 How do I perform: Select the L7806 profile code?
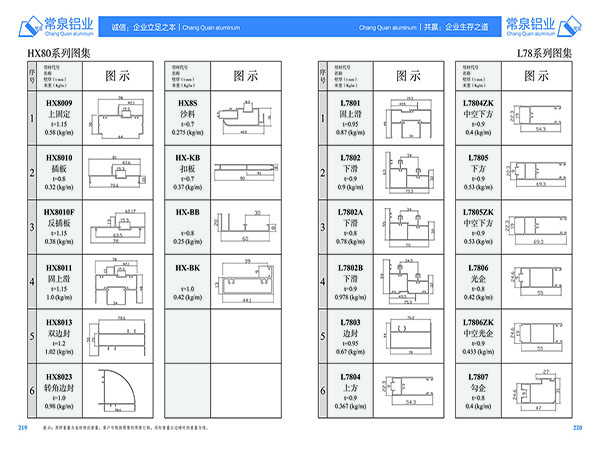tap(478, 268)
